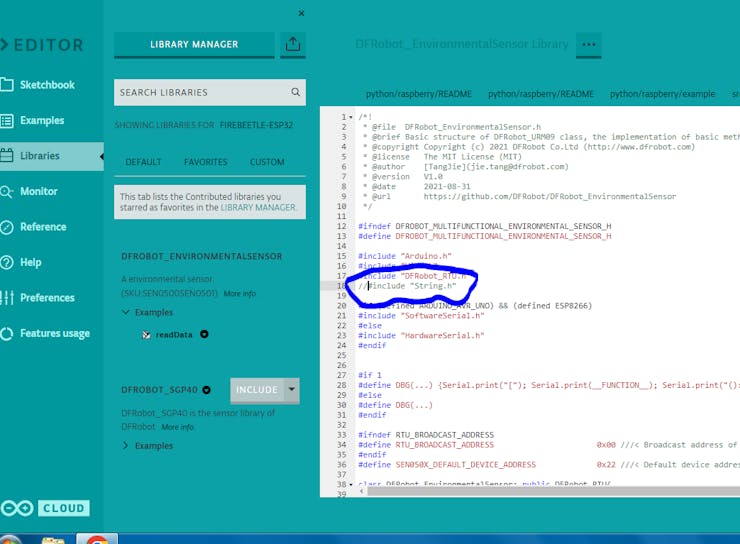Click the Windows Start button
Image resolution: width=740 pixels, height=544 pixels.
pyautogui.click(x=9, y=540)
